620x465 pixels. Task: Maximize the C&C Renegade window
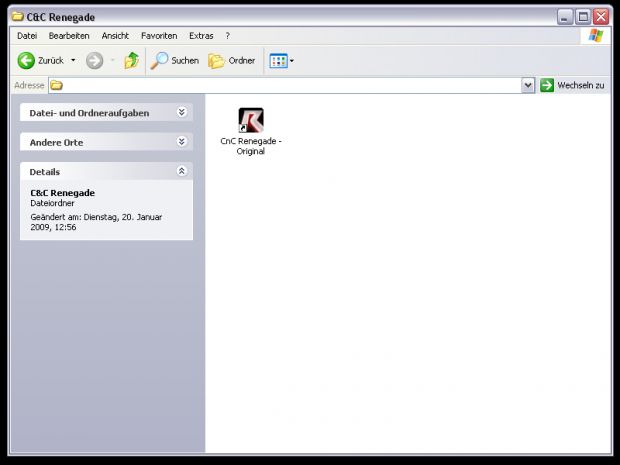(x=583, y=17)
